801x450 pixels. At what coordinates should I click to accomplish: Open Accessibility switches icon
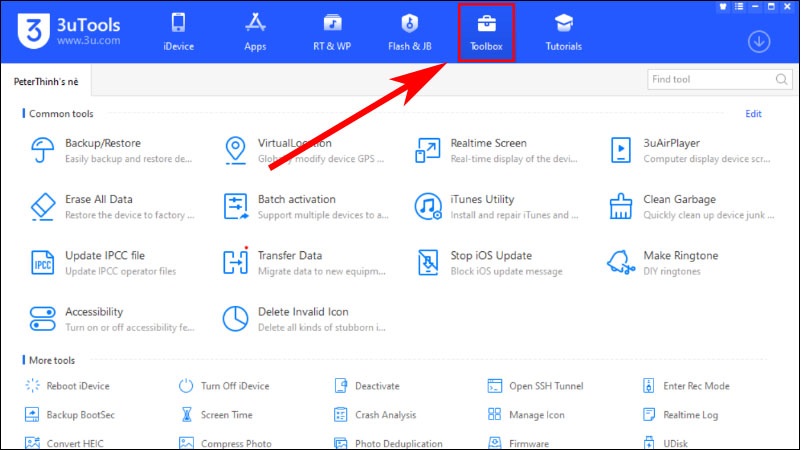pos(42,319)
